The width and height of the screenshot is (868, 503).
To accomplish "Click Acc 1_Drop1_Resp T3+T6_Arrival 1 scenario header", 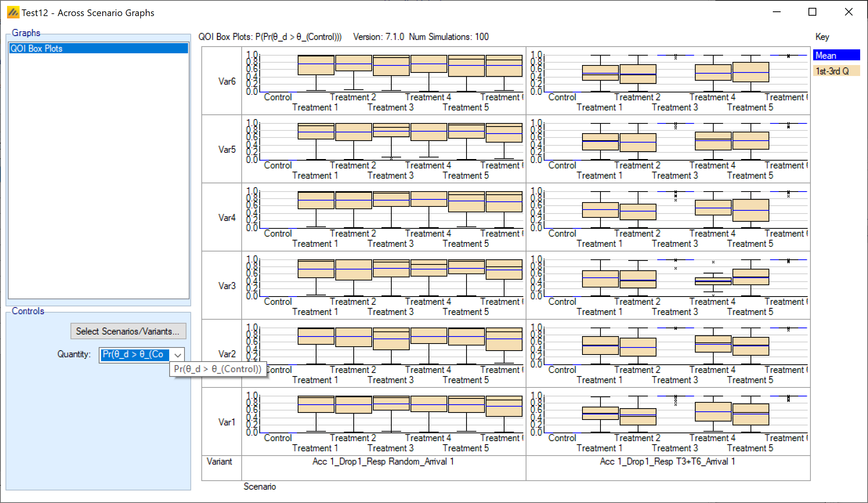I will tap(667, 461).
